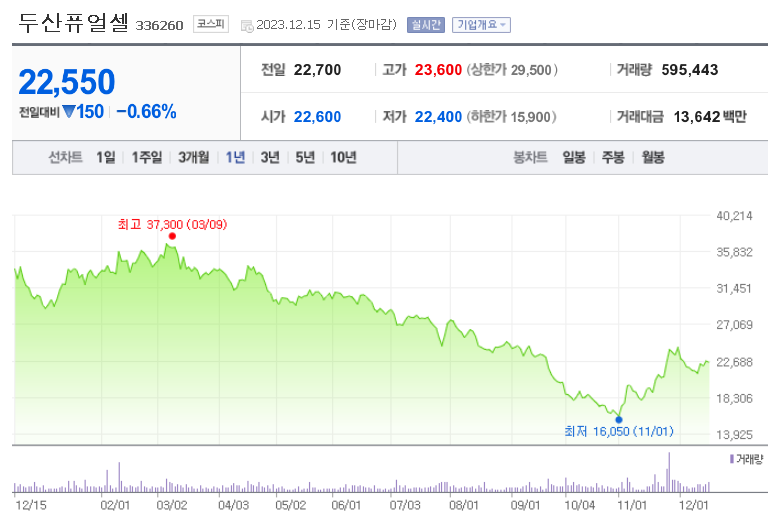Click the 전일 value 22,700
The image size is (768, 524).
coord(317,70)
